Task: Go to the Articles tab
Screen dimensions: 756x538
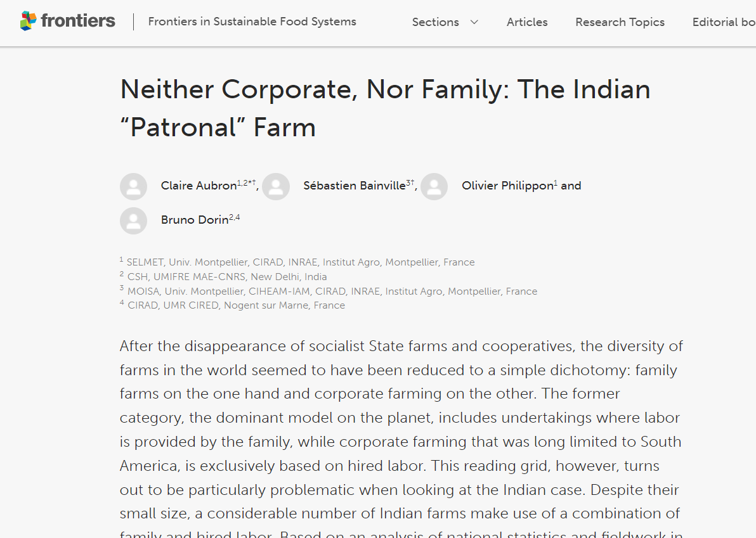Action: click(526, 22)
